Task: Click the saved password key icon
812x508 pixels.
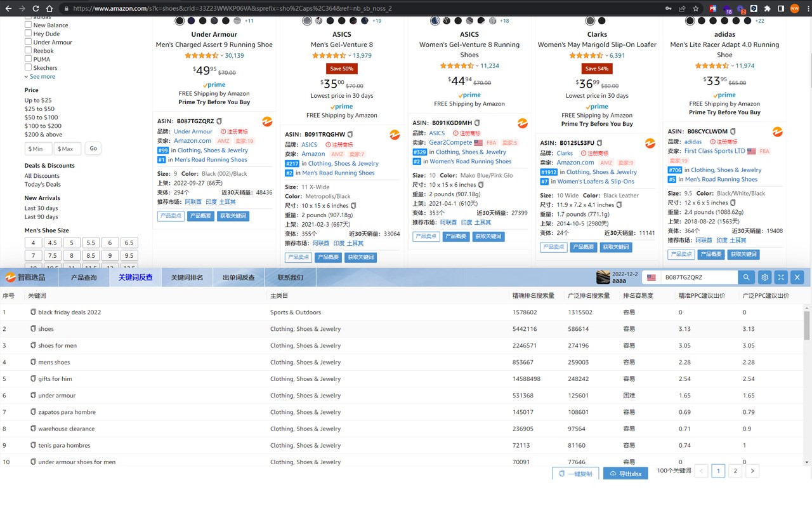Action: pyautogui.click(x=668, y=8)
